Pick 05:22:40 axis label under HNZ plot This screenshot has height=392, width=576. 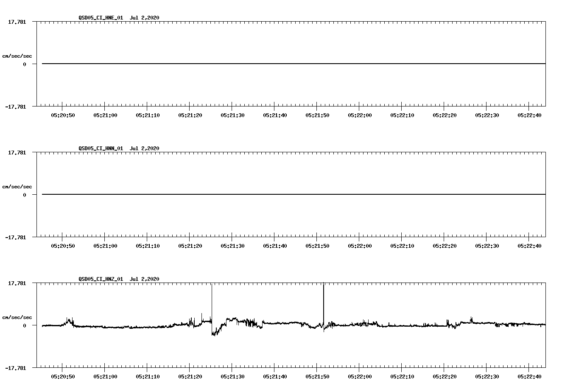coord(529,377)
